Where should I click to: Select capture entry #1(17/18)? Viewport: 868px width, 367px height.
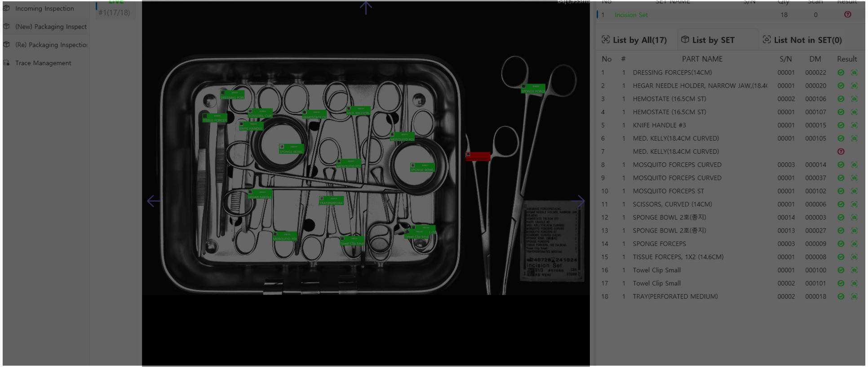pos(115,13)
